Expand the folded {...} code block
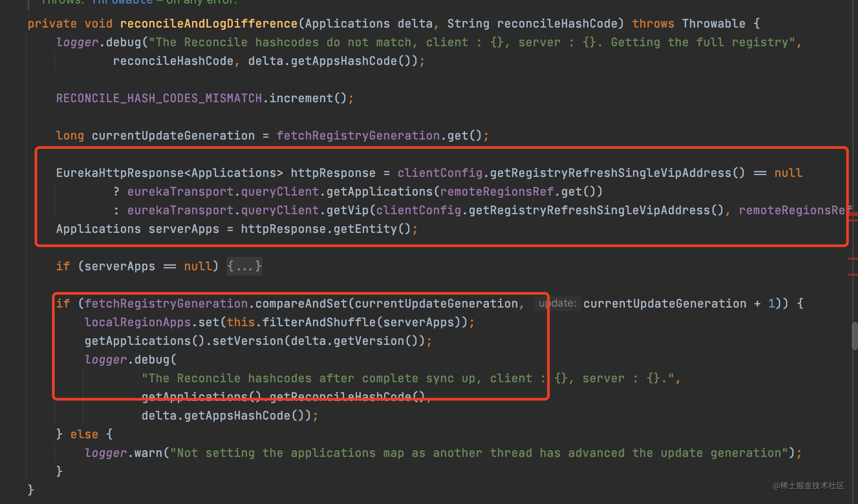This screenshot has width=858, height=504. tap(244, 266)
